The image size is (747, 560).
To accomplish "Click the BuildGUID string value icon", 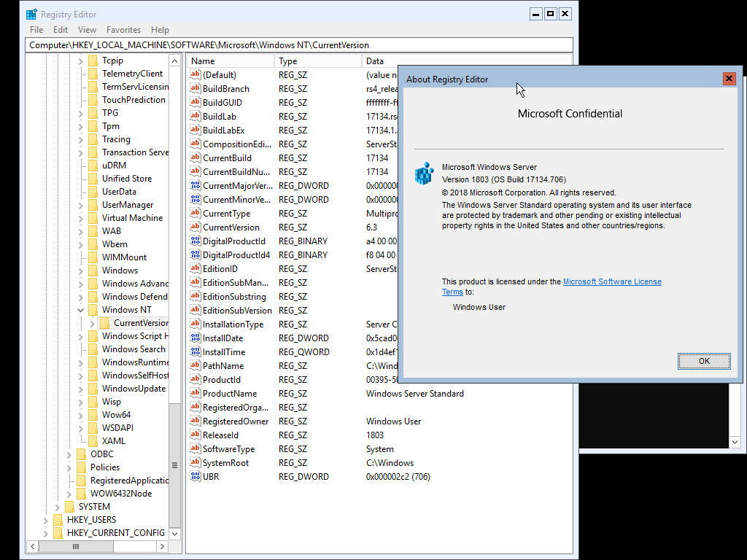I will 195,102.
